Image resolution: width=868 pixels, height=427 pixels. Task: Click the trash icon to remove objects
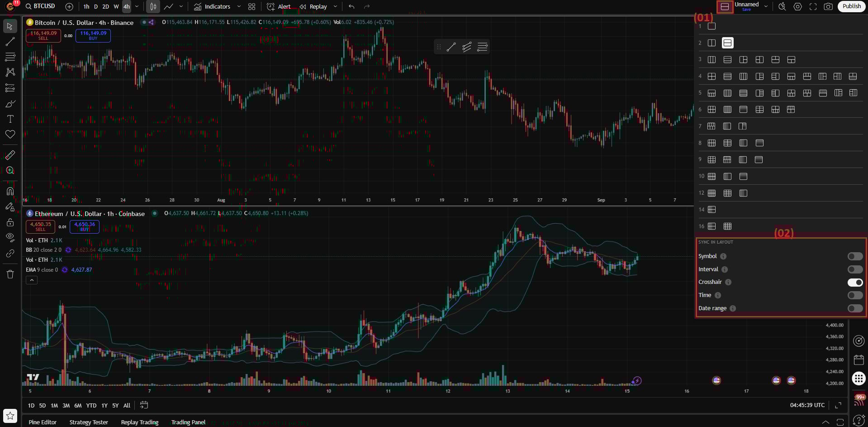(10, 274)
